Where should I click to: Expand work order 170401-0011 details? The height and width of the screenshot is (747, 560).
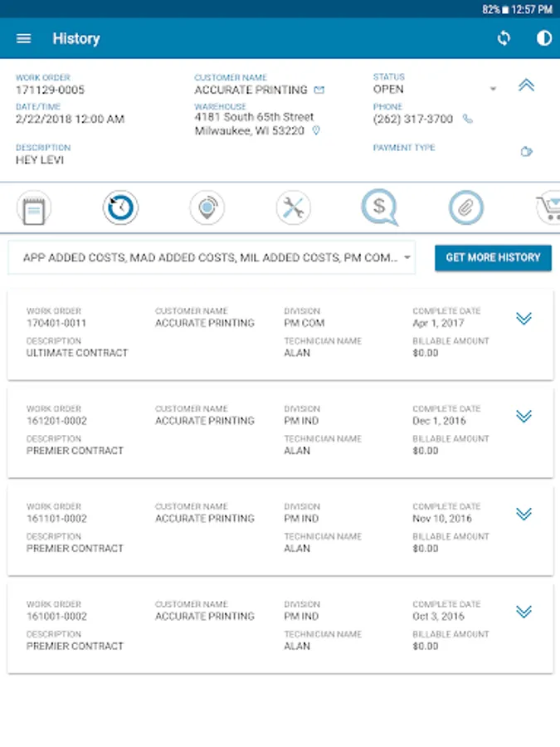pyautogui.click(x=523, y=319)
